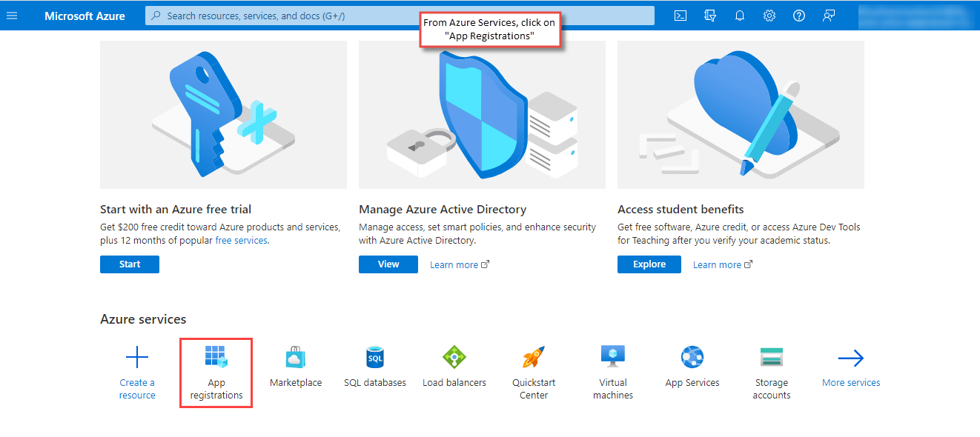Click the Access student benefits heading
The image size is (980, 437).
681,210
